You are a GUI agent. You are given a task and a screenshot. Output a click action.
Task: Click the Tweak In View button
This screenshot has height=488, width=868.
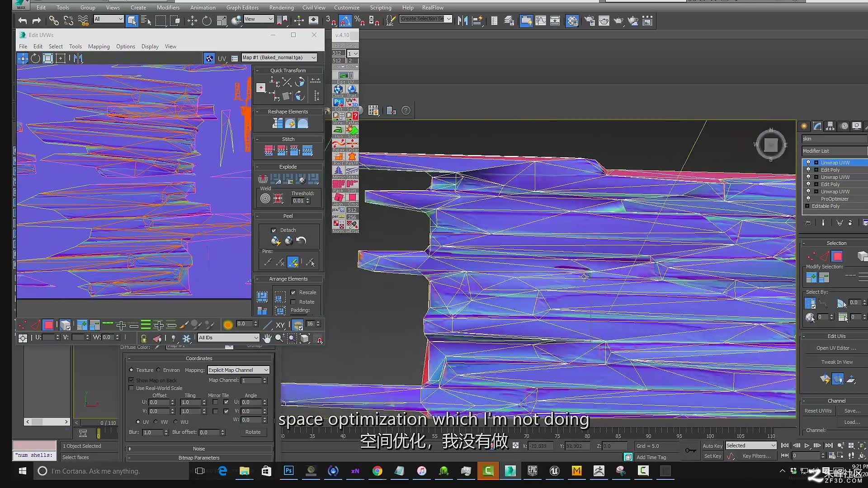pyautogui.click(x=837, y=362)
